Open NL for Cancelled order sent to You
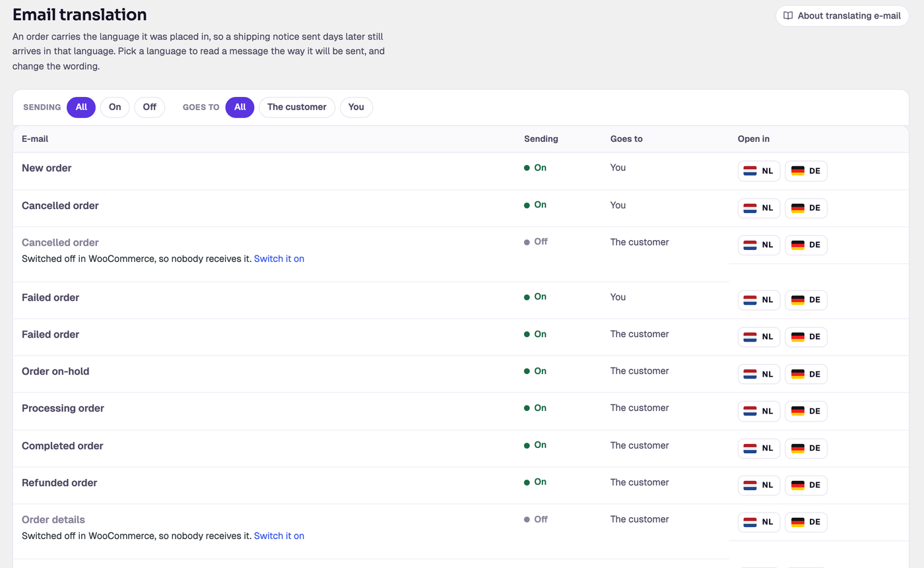 click(759, 208)
